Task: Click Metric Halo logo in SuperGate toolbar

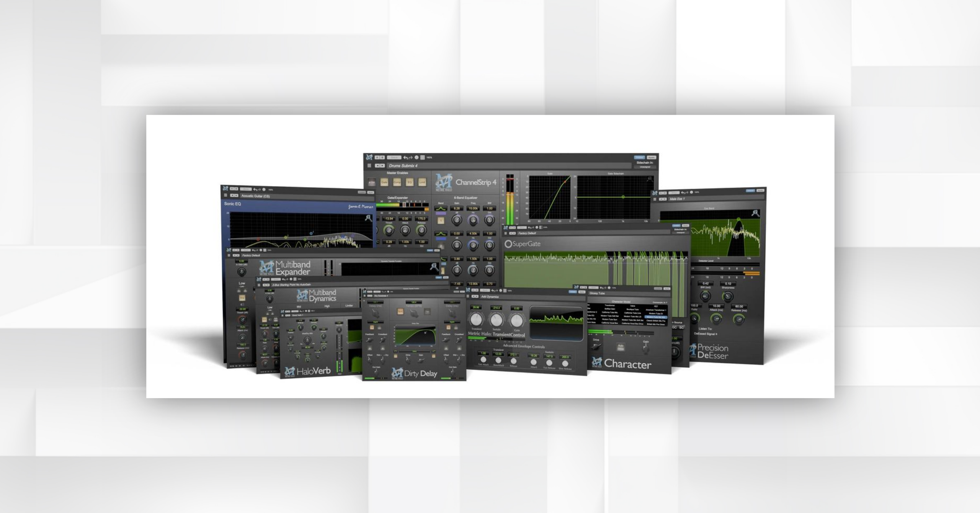Action: coord(506,227)
